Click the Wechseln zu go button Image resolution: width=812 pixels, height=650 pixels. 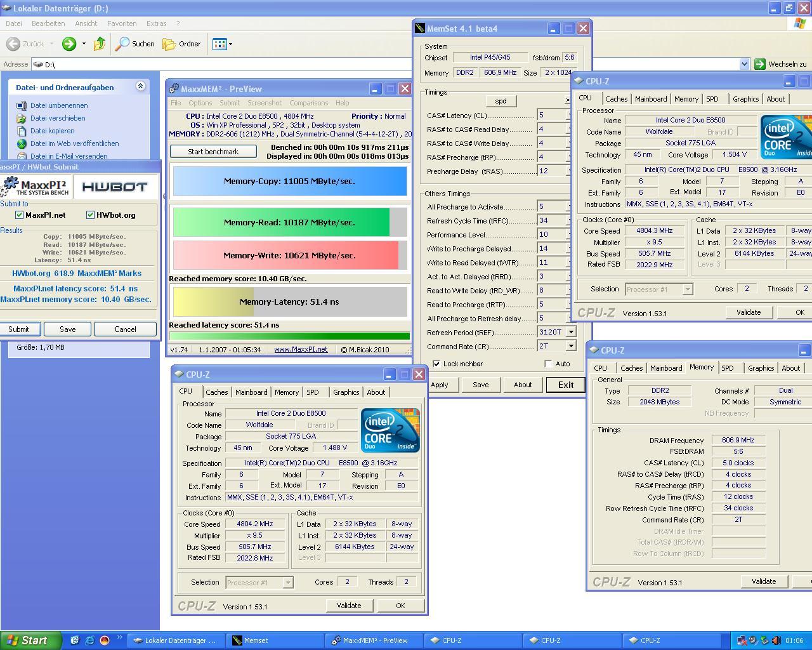pyautogui.click(x=780, y=64)
